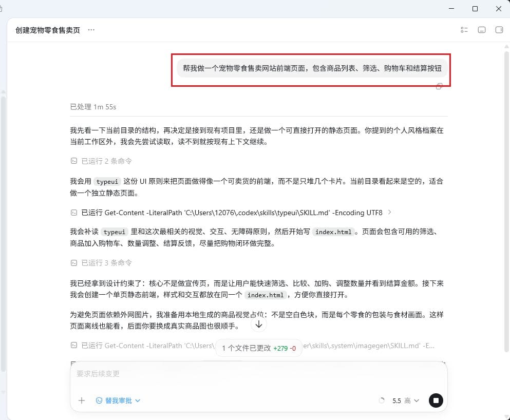510x420 pixels.
Task: Click the typeui code tag after 我会补读
Action: (x=114, y=232)
